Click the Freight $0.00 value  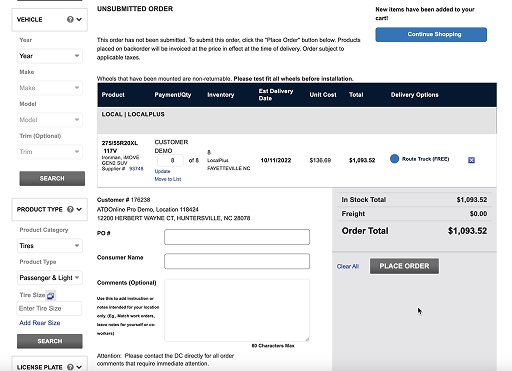coord(478,214)
